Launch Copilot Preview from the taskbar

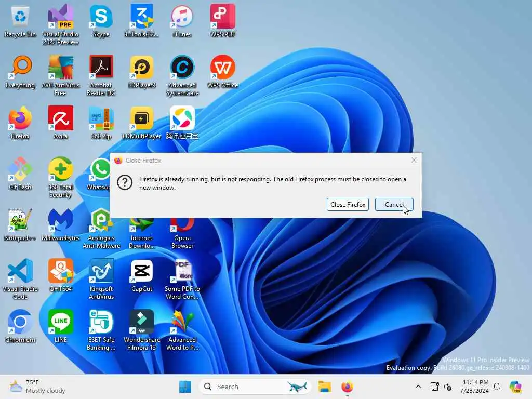(x=515, y=387)
